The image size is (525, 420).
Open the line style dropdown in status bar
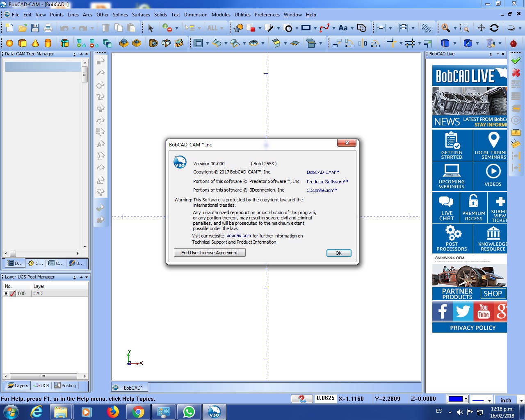tap(489, 400)
